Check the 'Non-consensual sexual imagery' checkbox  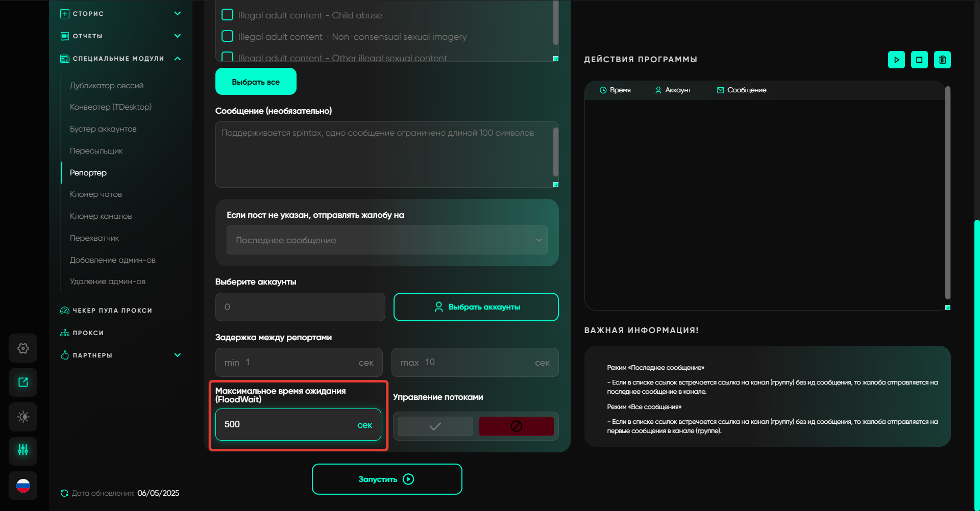tap(228, 36)
